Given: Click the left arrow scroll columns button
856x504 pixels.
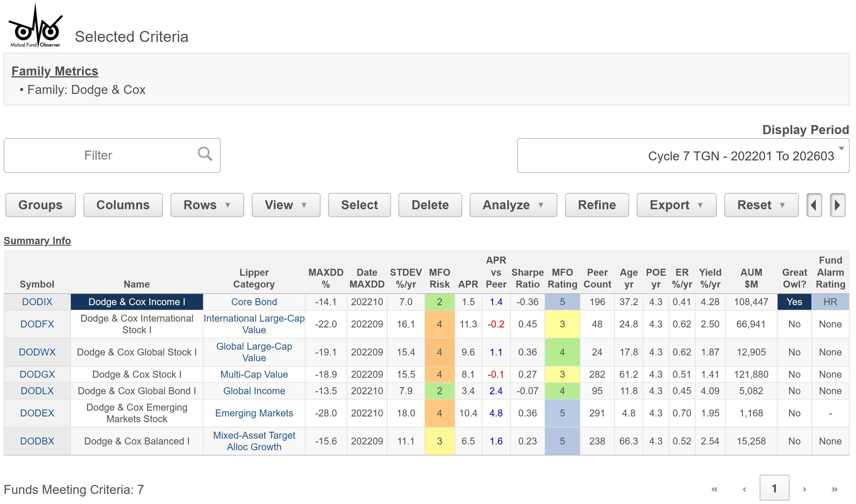Looking at the screenshot, I should pyautogui.click(x=815, y=205).
